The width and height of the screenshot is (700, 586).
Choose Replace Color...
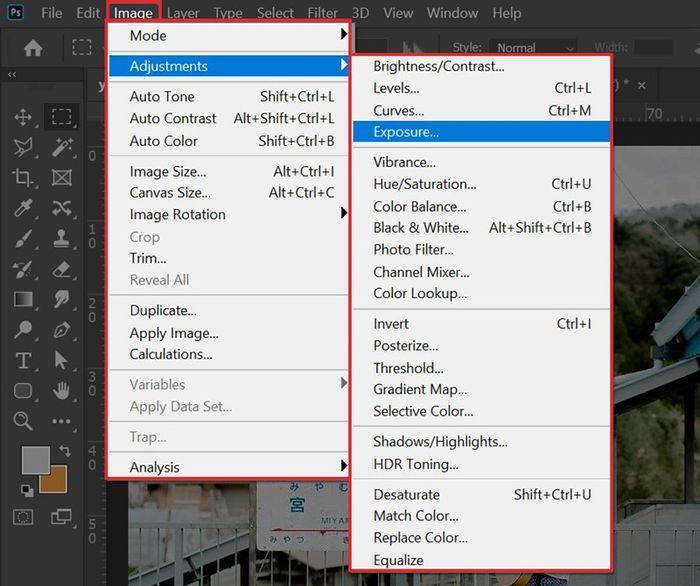click(x=481, y=538)
